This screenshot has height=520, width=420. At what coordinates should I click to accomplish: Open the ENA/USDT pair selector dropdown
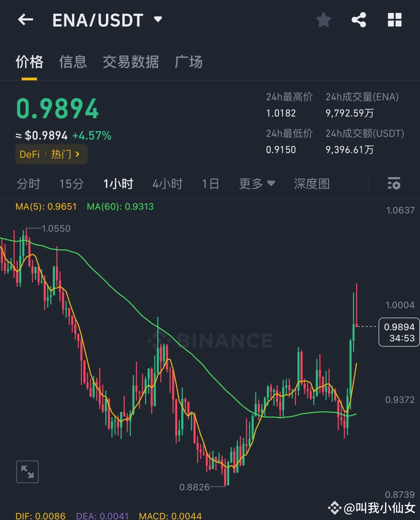tap(157, 19)
